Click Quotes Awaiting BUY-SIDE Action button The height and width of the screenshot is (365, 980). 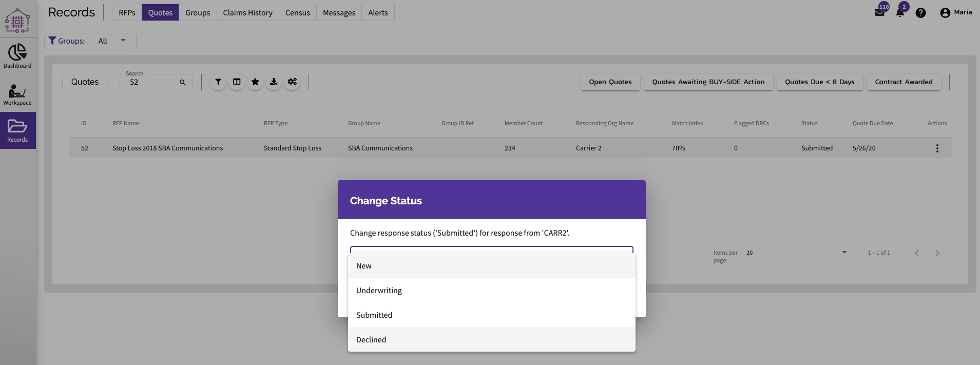(x=708, y=82)
